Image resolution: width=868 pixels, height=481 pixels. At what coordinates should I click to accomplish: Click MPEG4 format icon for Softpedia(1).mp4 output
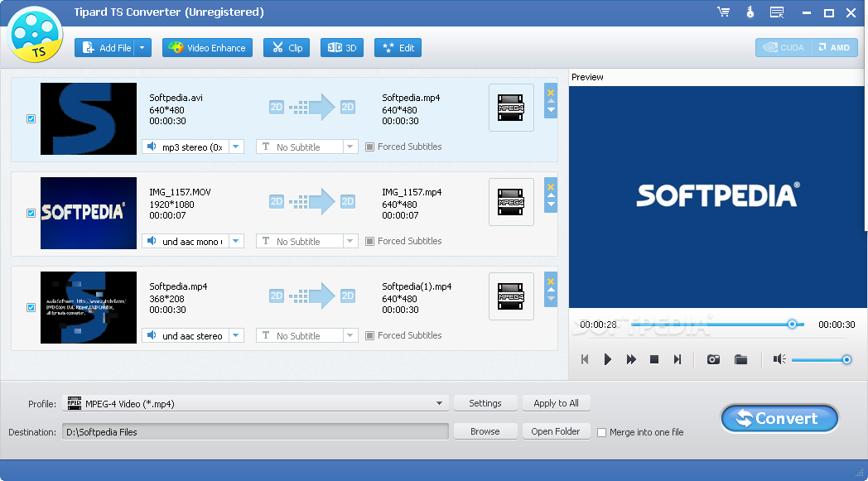tap(511, 296)
